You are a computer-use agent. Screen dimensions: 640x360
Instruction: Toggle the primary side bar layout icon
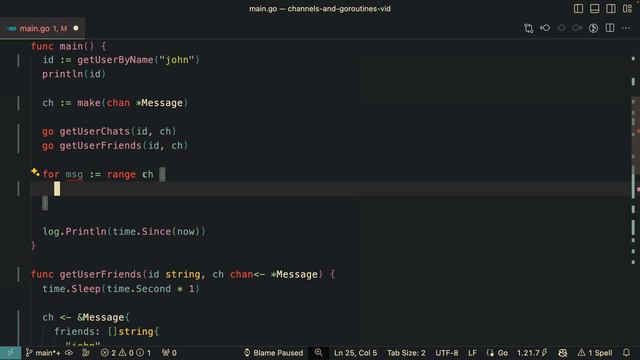pos(578,9)
